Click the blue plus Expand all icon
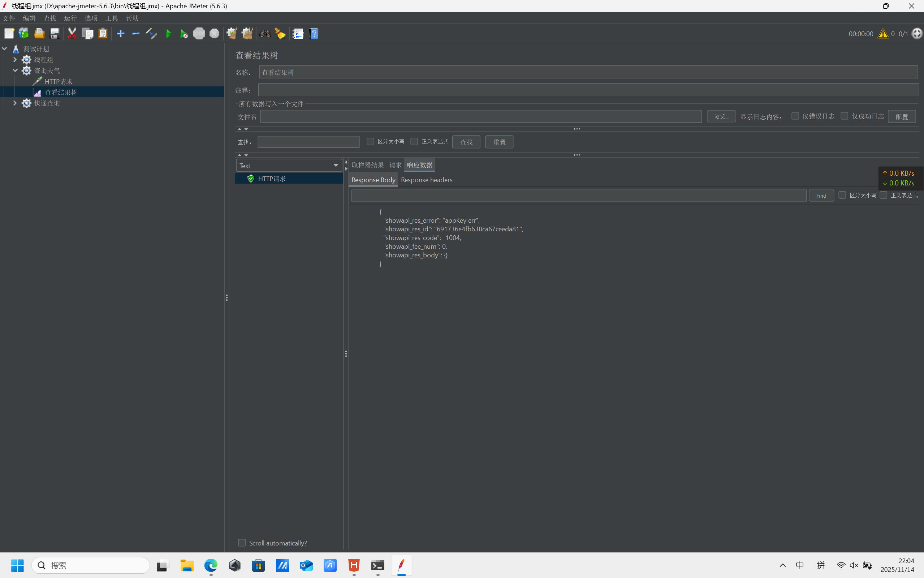 click(120, 34)
